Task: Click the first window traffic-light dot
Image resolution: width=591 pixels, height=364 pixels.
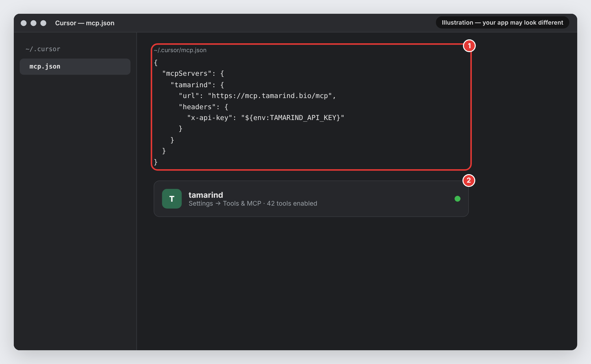Action: pos(24,23)
